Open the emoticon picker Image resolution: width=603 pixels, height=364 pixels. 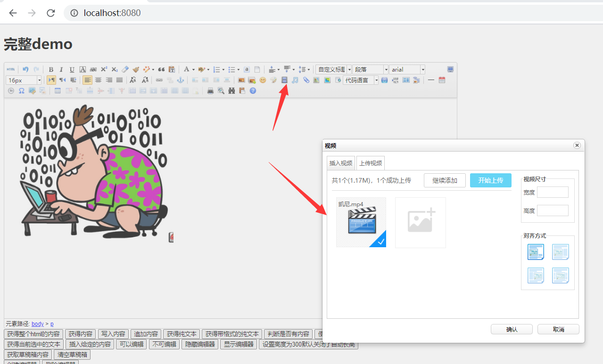click(263, 80)
